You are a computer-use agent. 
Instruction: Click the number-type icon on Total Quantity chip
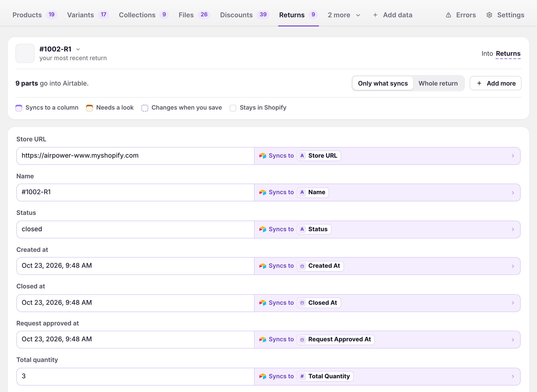pos(302,376)
